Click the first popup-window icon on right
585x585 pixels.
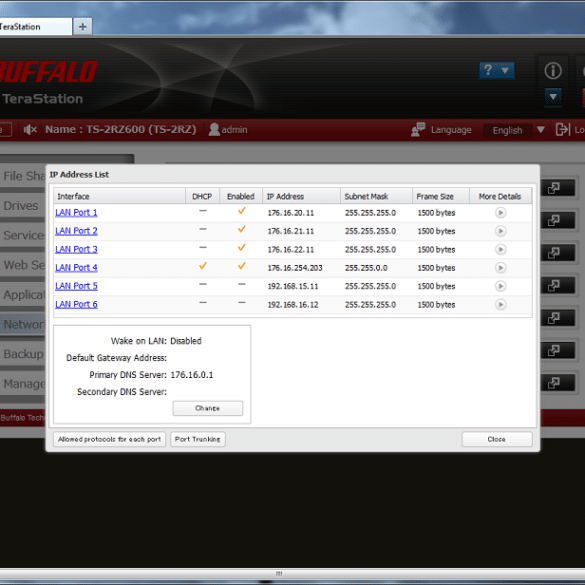tap(554, 188)
